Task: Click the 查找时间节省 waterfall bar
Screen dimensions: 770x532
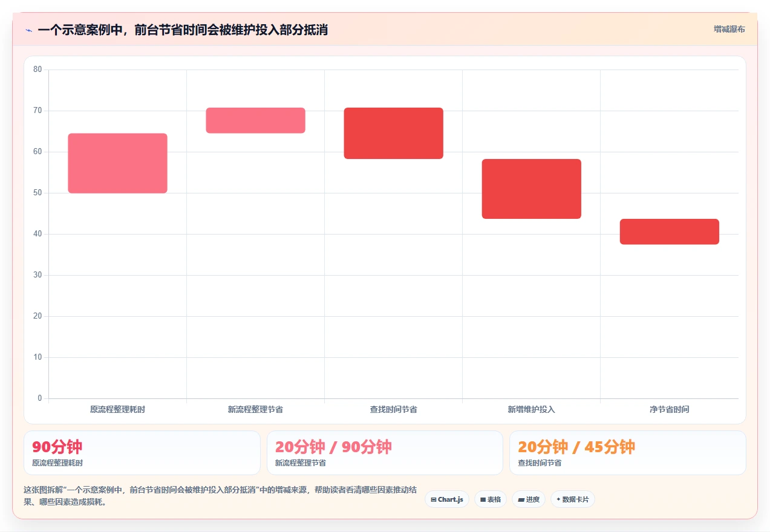Action: pyautogui.click(x=393, y=133)
